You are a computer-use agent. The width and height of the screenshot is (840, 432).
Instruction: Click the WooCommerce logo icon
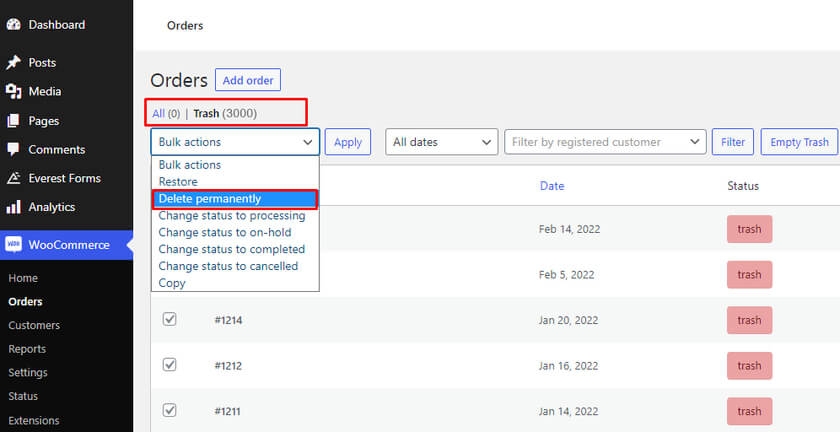[13, 244]
